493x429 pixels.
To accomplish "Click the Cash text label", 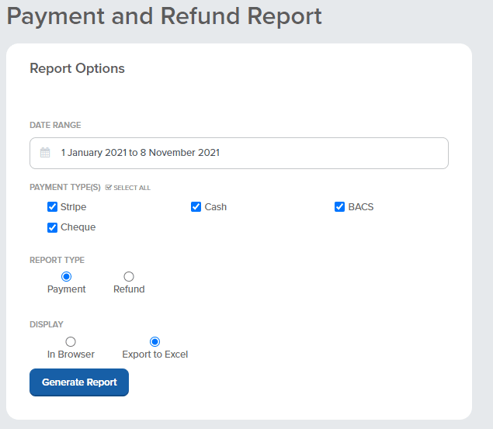I will click(x=216, y=207).
